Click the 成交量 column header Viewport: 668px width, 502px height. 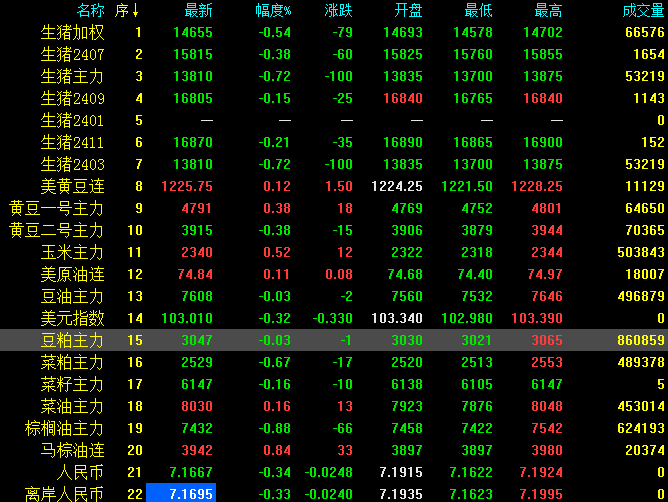tap(643, 10)
